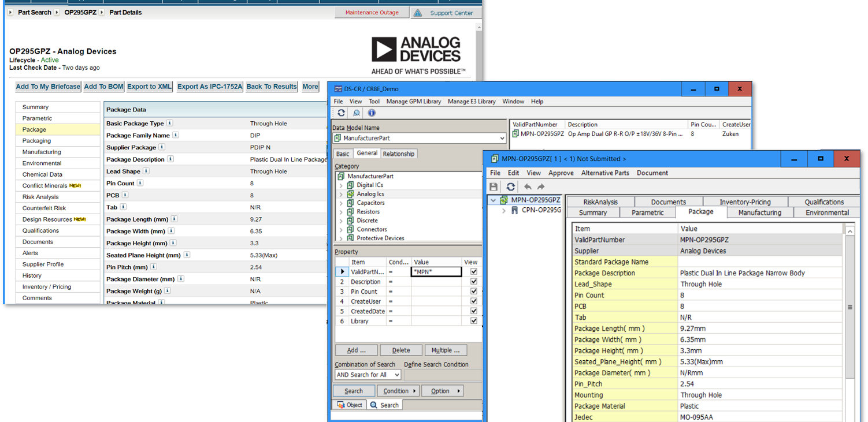868x422 pixels.
Task: Open Approve menu
Action: click(x=561, y=173)
